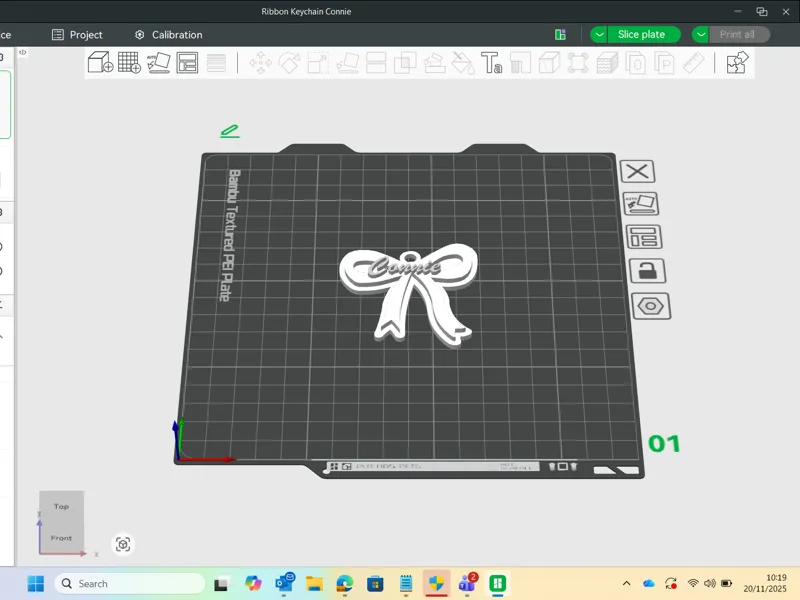This screenshot has height=600, width=800.
Task: Switch to the Project tab
Action: [77, 35]
